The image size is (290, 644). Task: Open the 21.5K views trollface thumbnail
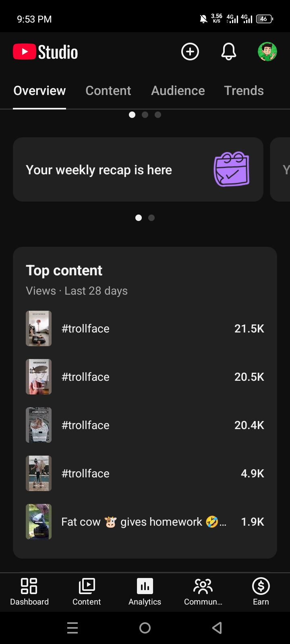[x=39, y=328]
